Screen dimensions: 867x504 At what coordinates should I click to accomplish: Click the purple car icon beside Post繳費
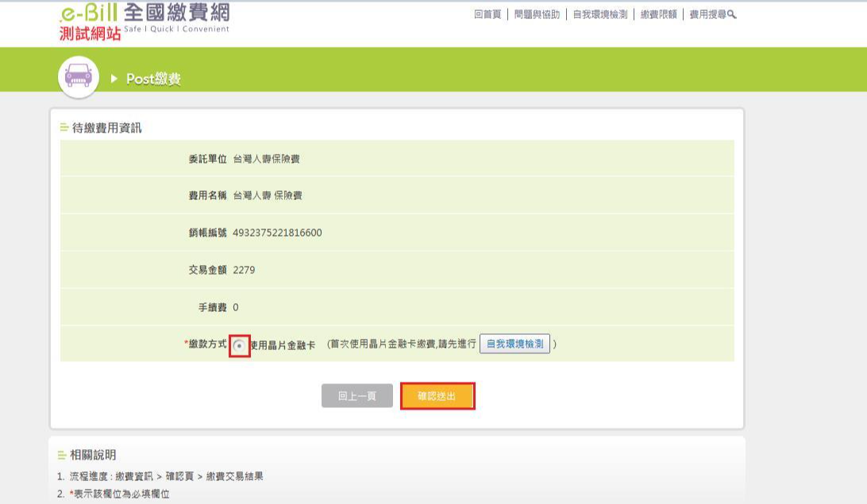(x=79, y=76)
